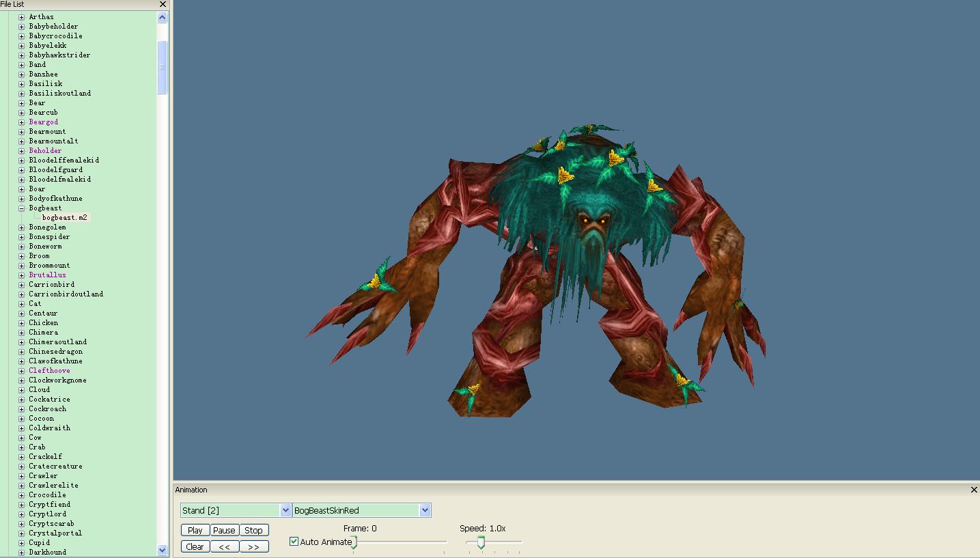Image resolution: width=980 pixels, height=558 pixels.
Task: Expand the Cat tree node
Action: pos(21,304)
